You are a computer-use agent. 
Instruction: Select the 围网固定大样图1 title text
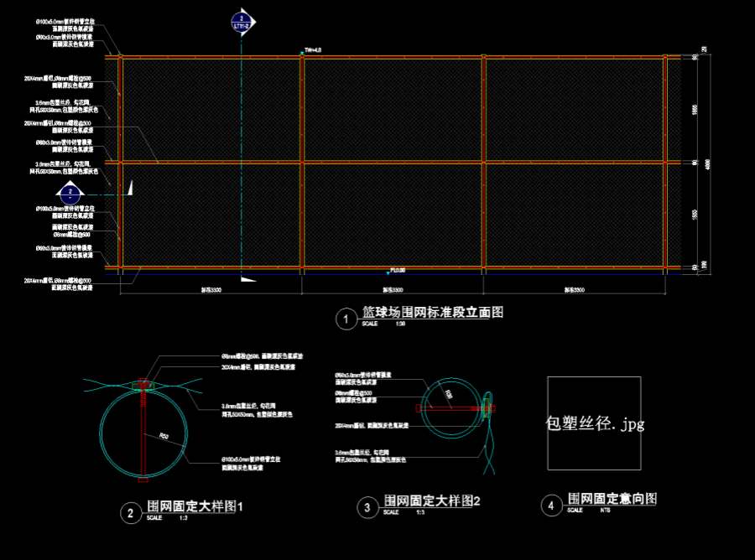click(195, 506)
